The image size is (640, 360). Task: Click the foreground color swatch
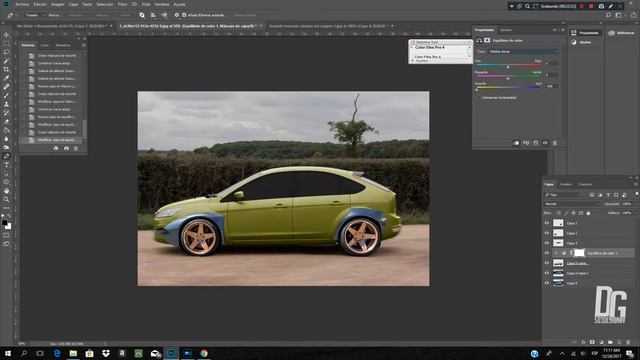[x=4, y=223]
